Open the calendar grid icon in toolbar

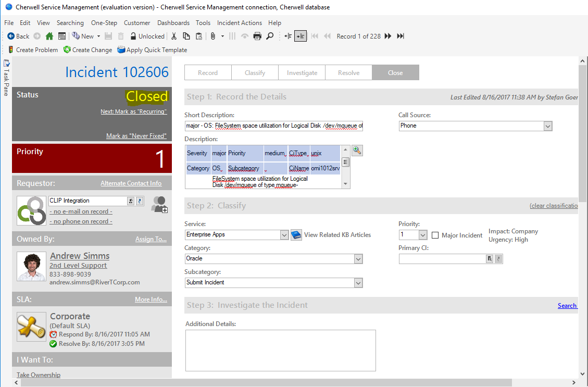pyautogui.click(x=62, y=36)
